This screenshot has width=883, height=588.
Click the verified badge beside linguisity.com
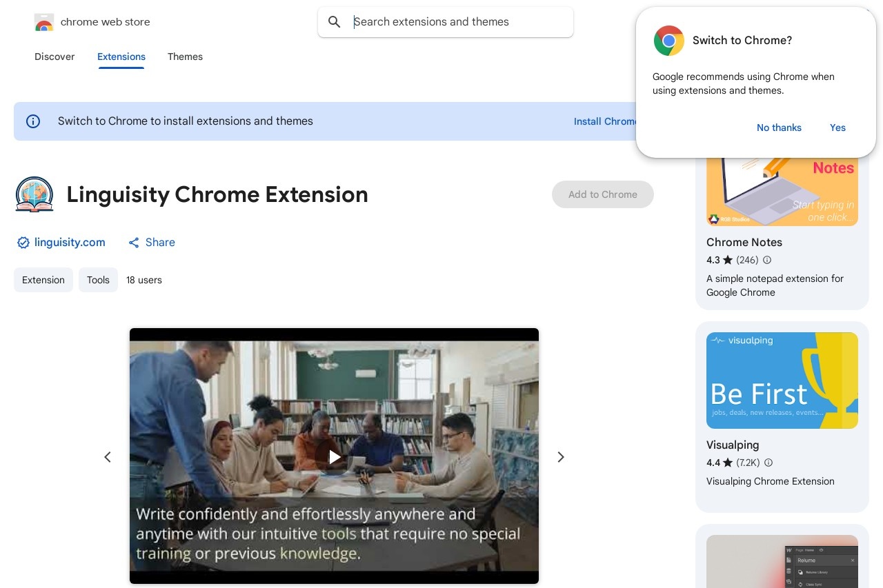pos(23,243)
